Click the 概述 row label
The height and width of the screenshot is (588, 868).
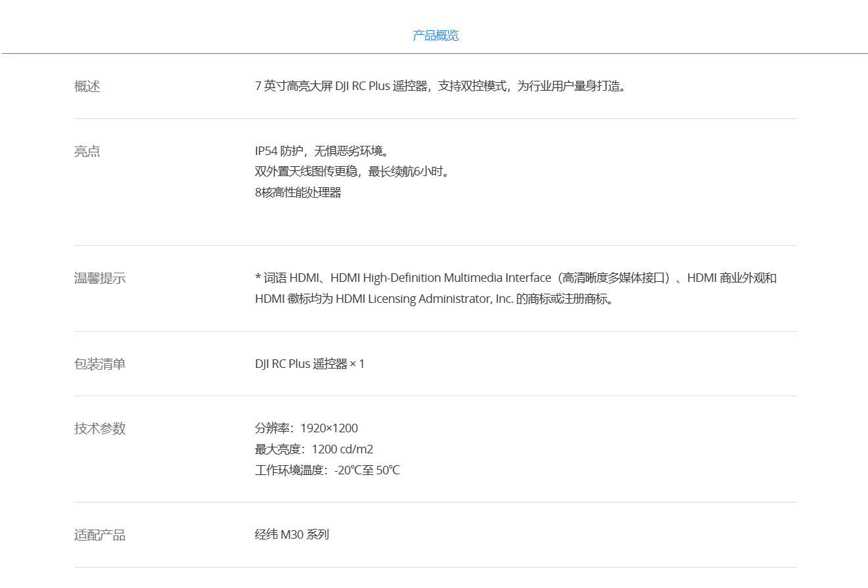click(x=87, y=86)
